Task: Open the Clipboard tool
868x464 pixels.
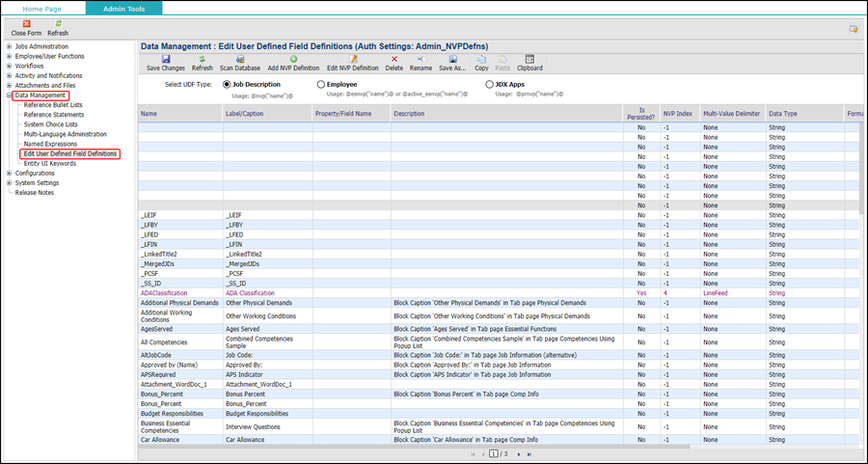Action: pyautogui.click(x=529, y=59)
